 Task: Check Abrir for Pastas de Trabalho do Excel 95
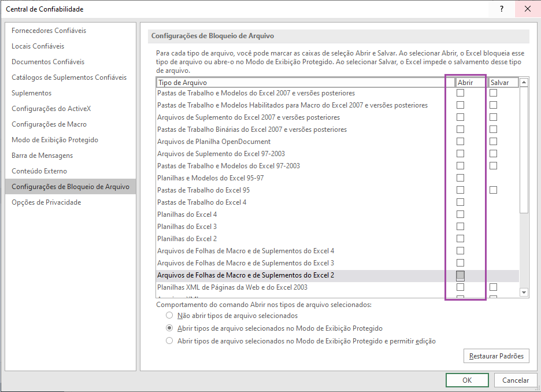pos(460,190)
